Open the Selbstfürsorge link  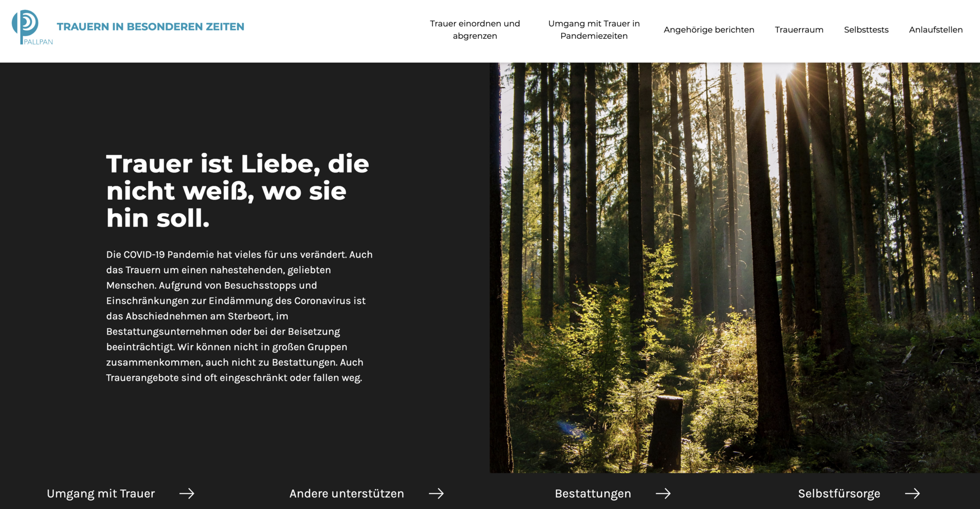839,494
